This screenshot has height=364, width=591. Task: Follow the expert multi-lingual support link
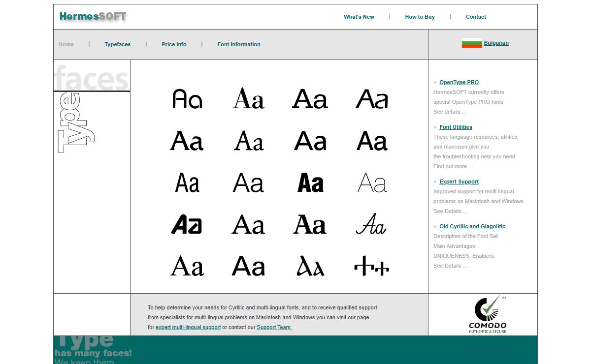click(188, 327)
